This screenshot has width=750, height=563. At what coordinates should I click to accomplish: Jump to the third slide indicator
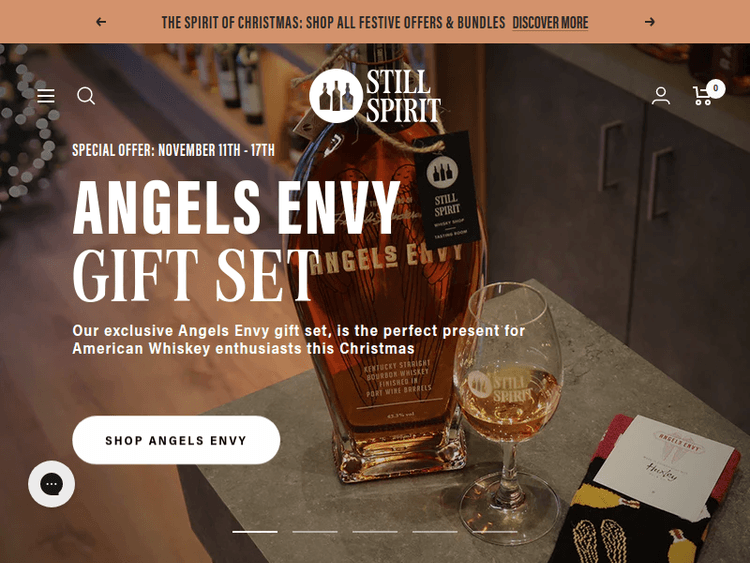[x=375, y=531]
